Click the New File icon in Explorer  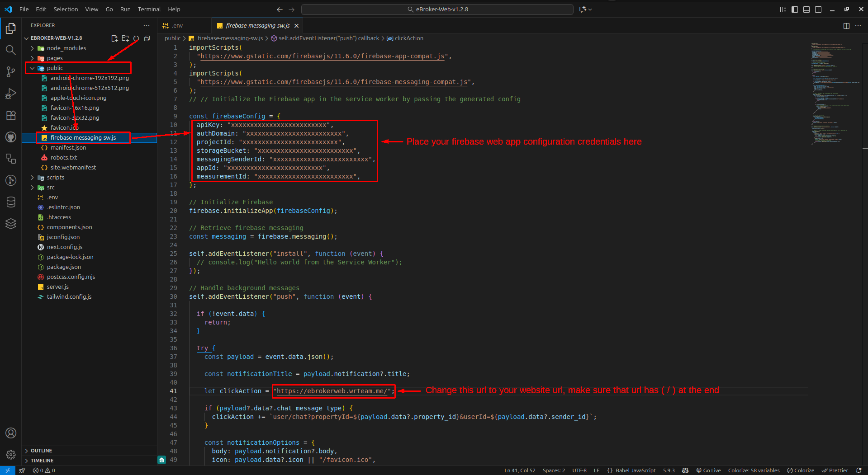point(114,38)
